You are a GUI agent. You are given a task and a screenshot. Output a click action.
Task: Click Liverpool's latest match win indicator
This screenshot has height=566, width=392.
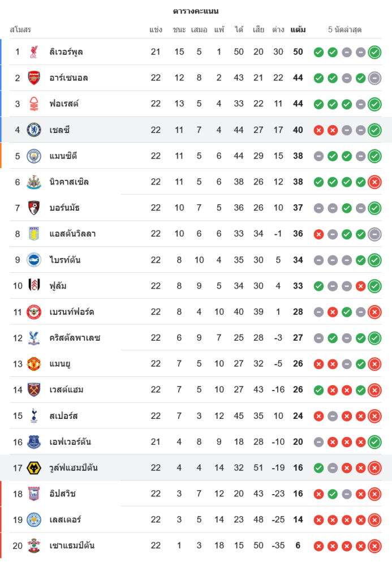(374, 52)
